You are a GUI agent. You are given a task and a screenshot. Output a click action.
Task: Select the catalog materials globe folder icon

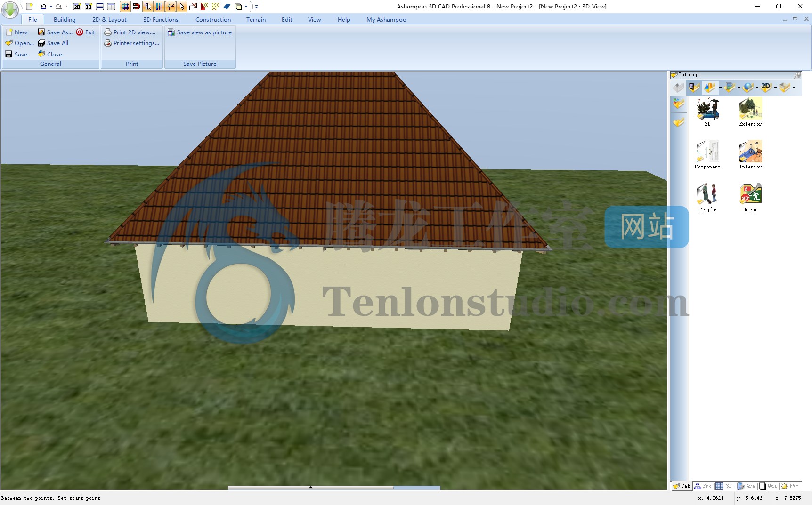pyautogui.click(x=748, y=87)
